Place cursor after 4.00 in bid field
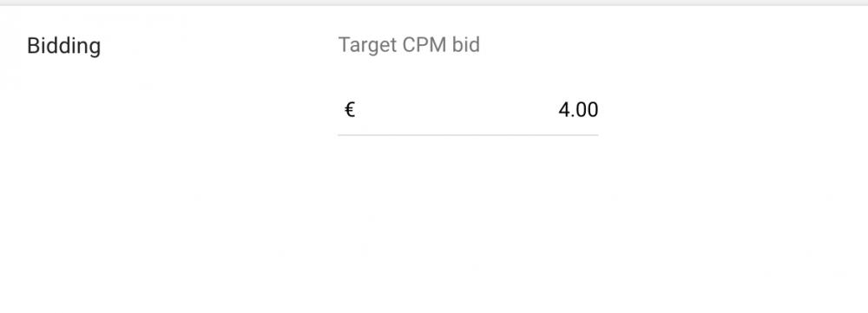Viewport: 868px width, 313px height. click(x=598, y=110)
